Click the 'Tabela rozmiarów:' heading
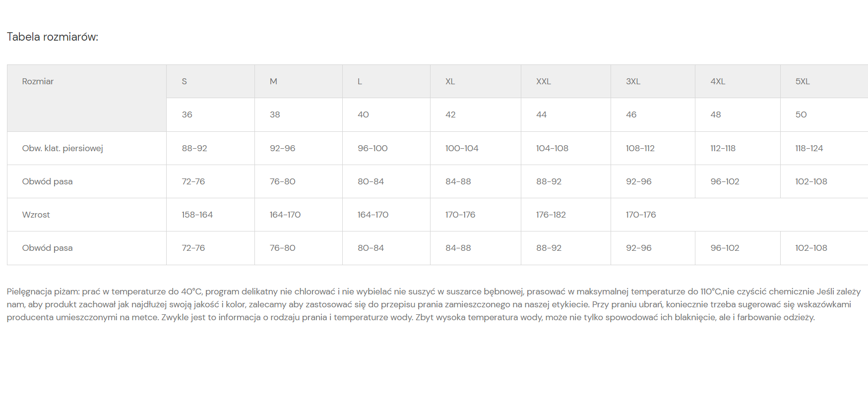The image size is (868, 400). (53, 37)
